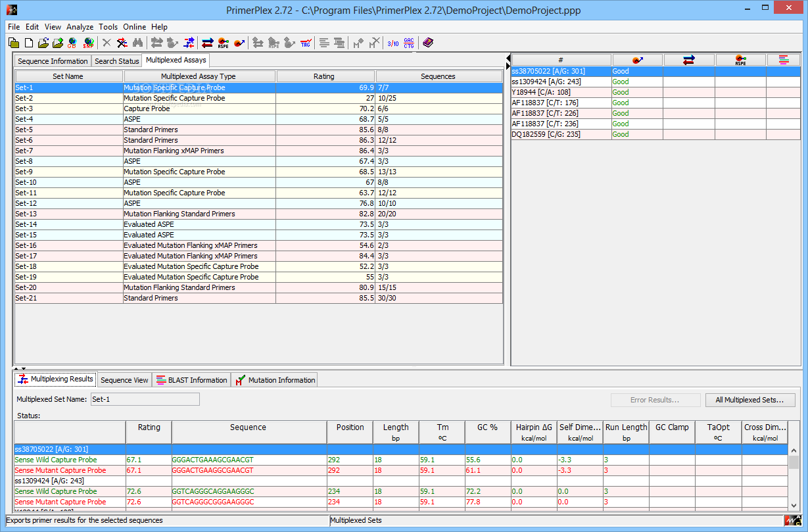Open the Edit menu
Screen dimensions: 808x532
click(32, 27)
